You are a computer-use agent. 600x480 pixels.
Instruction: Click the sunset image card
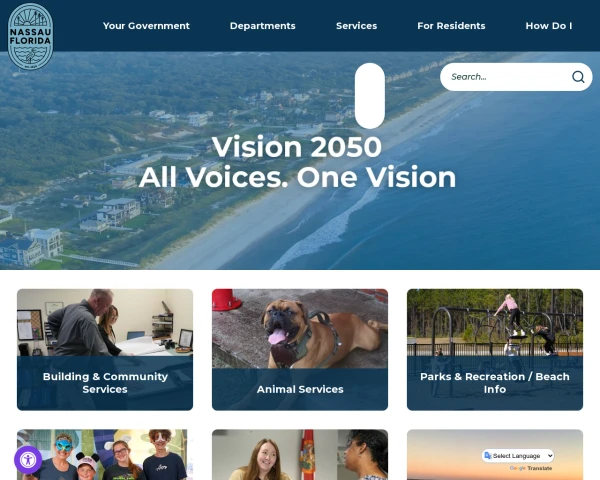(495, 454)
